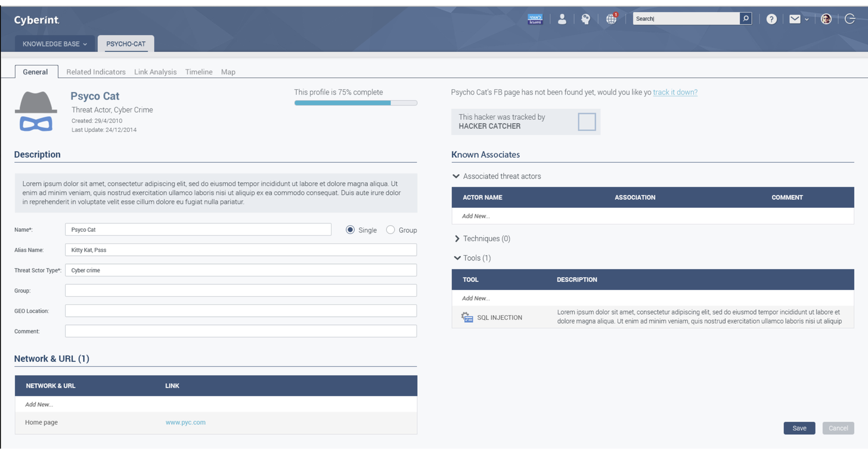The width and height of the screenshot is (868, 454).
Task: Click the ACTOR NAME column header
Action: tap(482, 197)
